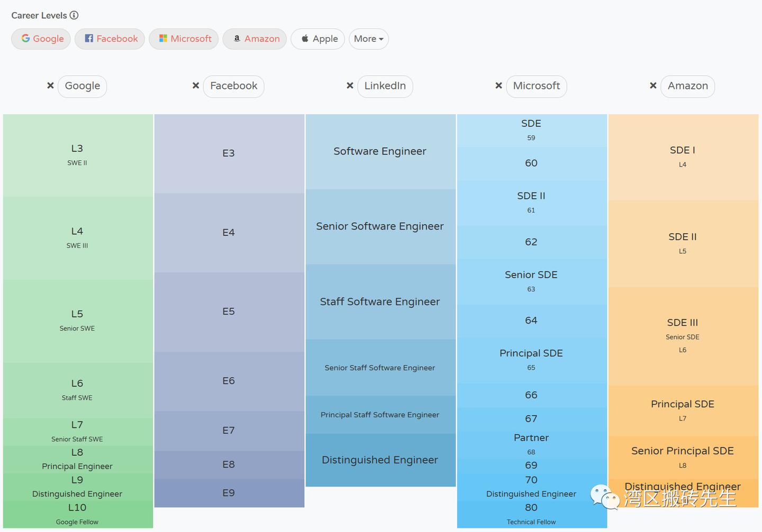Remove the Facebook column with its X
Screen dimensions: 762x532
click(196, 86)
